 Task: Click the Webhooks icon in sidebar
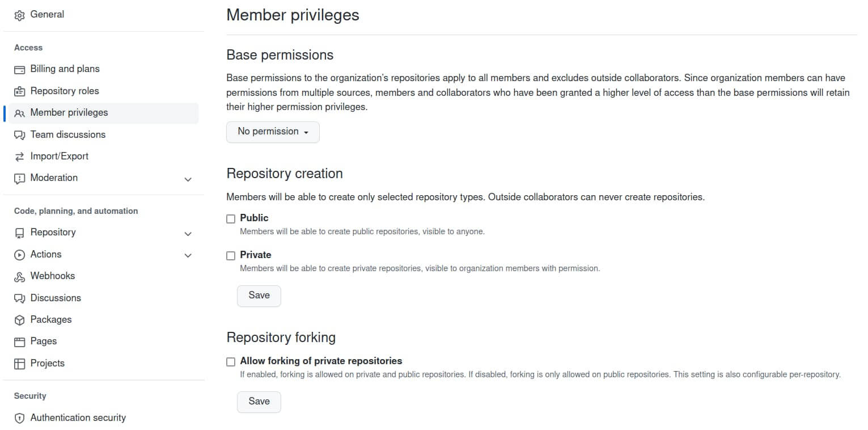click(x=19, y=277)
